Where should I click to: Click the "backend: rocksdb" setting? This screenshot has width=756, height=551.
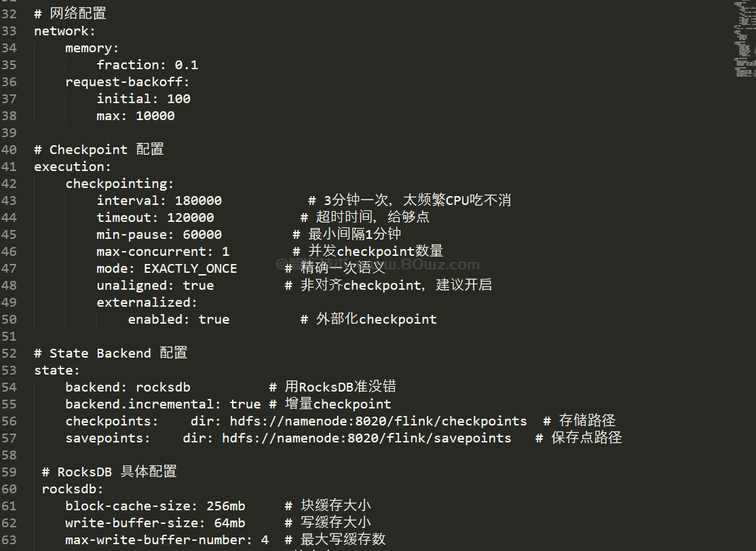point(128,387)
